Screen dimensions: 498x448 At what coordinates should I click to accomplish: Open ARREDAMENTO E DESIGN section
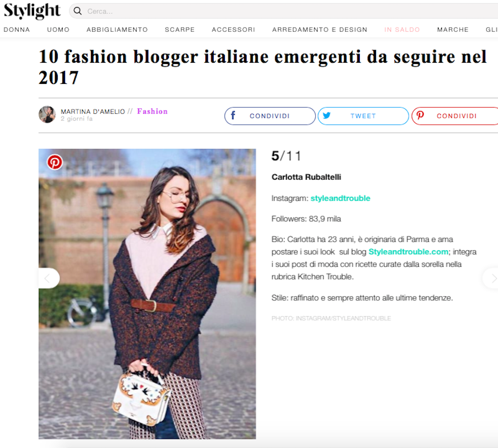tap(320, 29)
